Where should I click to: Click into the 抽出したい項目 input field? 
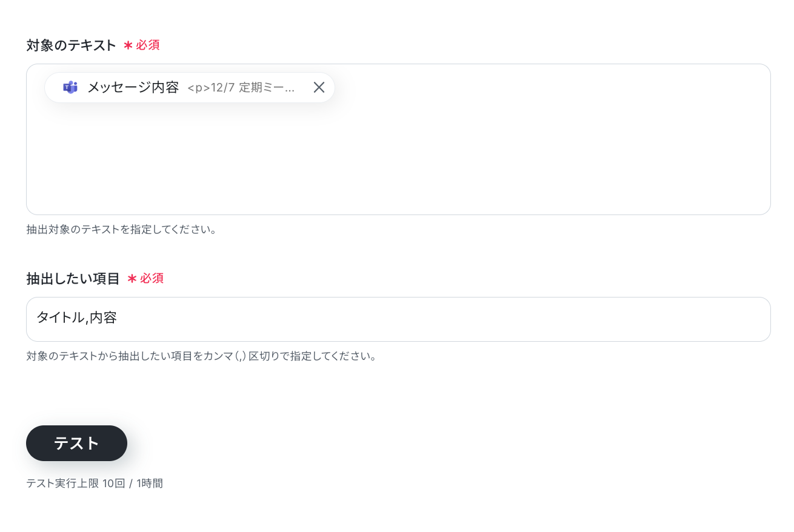[398, 319]
